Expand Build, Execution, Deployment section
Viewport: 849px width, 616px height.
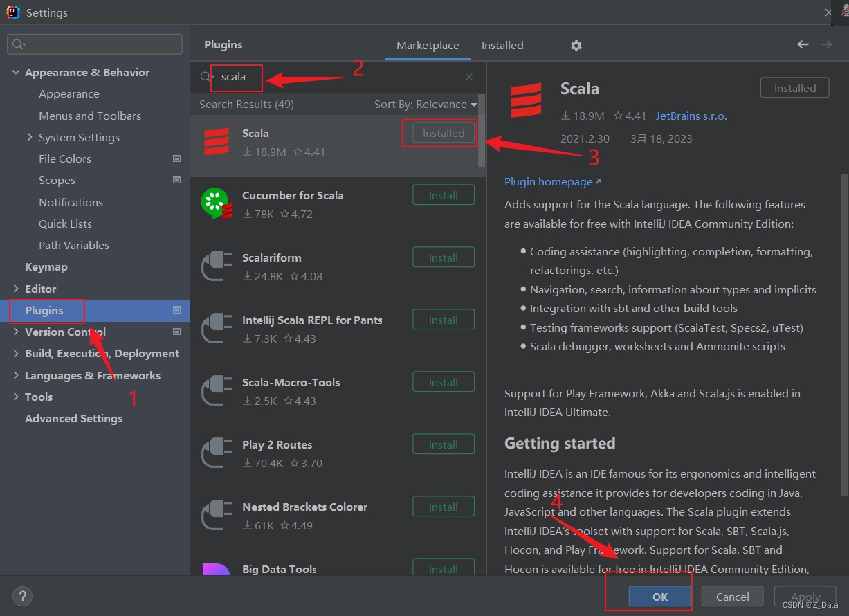coord(16,354)
